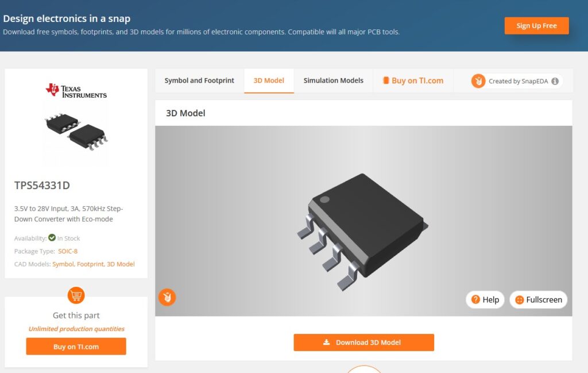Switch to the Simulation Models tab
Image resolution: width=588 pixels, height=373 pixels.
[x=334, y=80]
